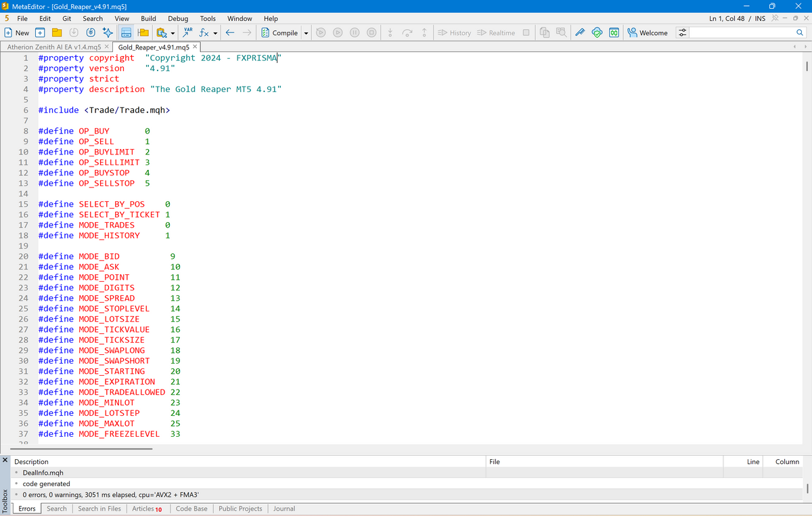Open the Window menu
812x516 pixels.
240,18
